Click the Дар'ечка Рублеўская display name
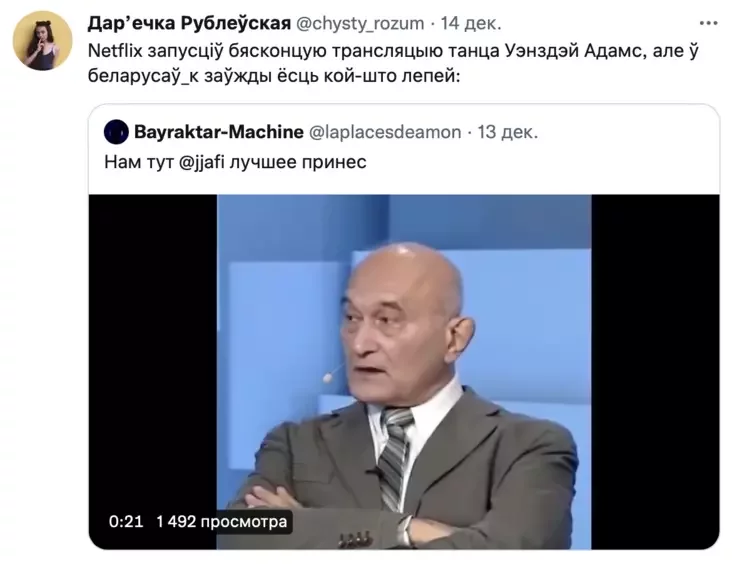732x564 pixels. [x=189, y=23]
